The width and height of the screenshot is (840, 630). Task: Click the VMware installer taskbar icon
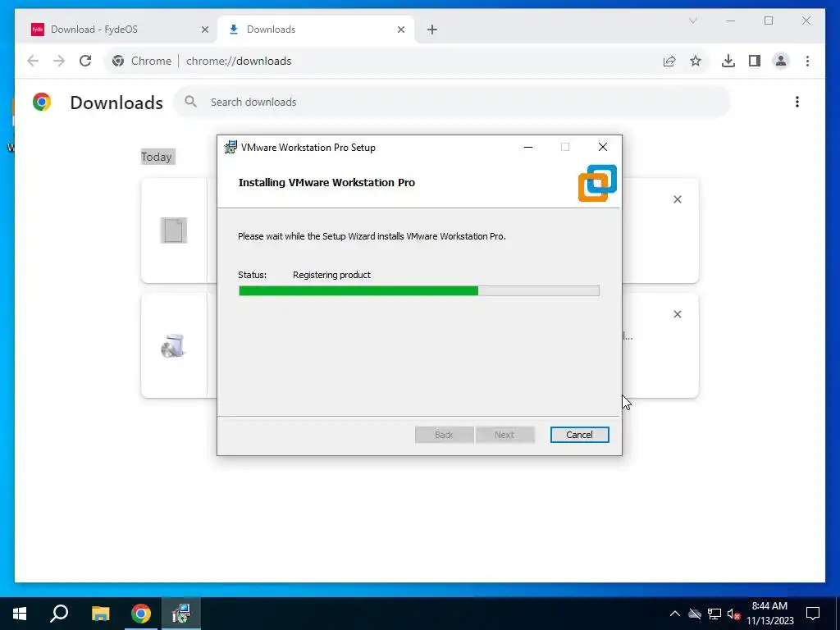point(181,614)
